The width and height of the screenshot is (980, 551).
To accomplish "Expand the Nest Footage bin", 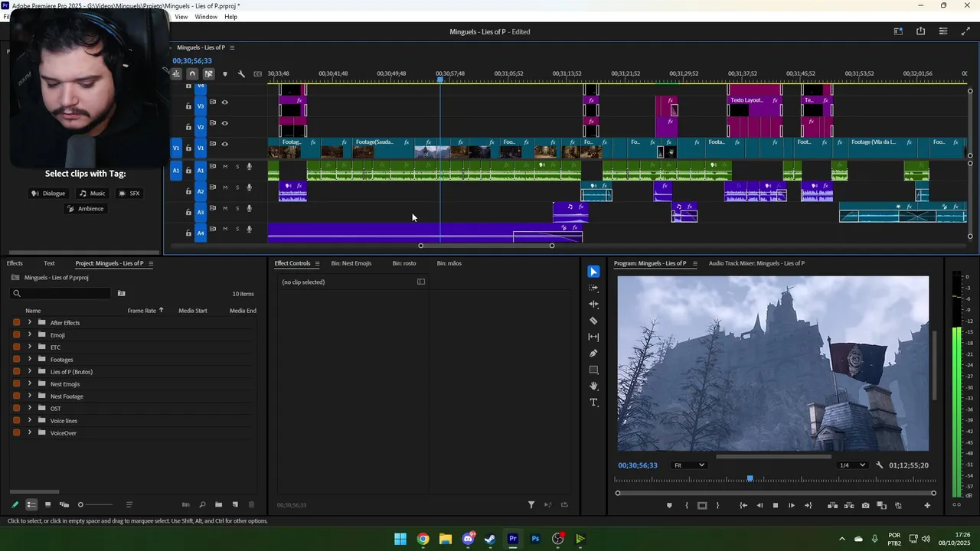I will 30,396.
